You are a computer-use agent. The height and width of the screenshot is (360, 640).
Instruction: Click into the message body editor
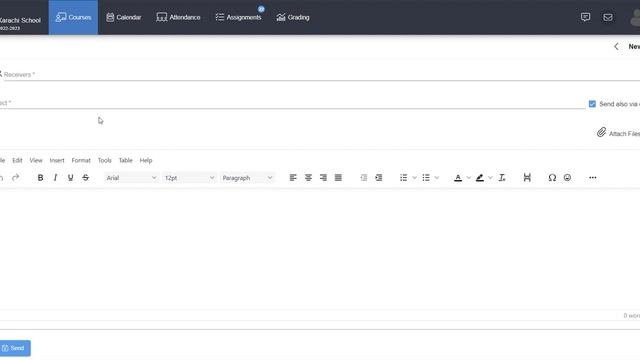pos(320,249)
